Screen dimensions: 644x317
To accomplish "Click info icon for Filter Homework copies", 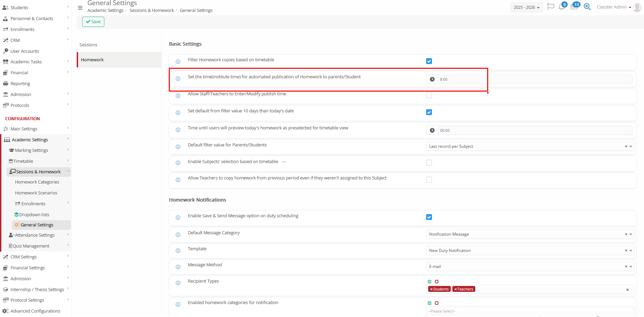I will [178, 62].
